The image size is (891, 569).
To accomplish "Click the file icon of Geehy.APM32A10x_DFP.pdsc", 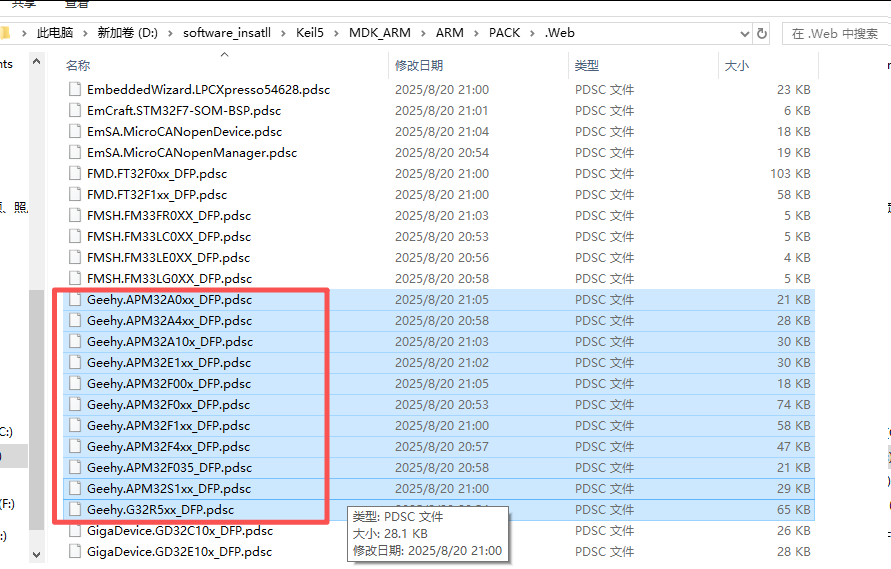I will [x=74, y=342].
